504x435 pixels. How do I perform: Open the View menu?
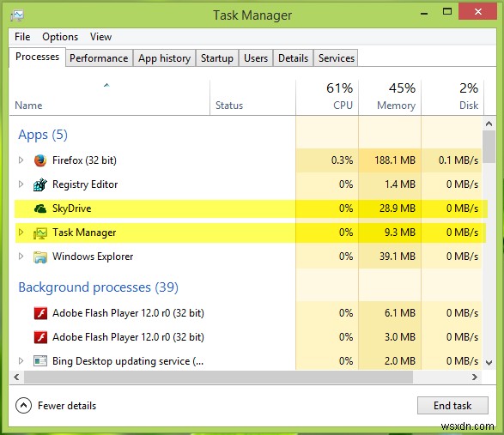tap(100, 37)
